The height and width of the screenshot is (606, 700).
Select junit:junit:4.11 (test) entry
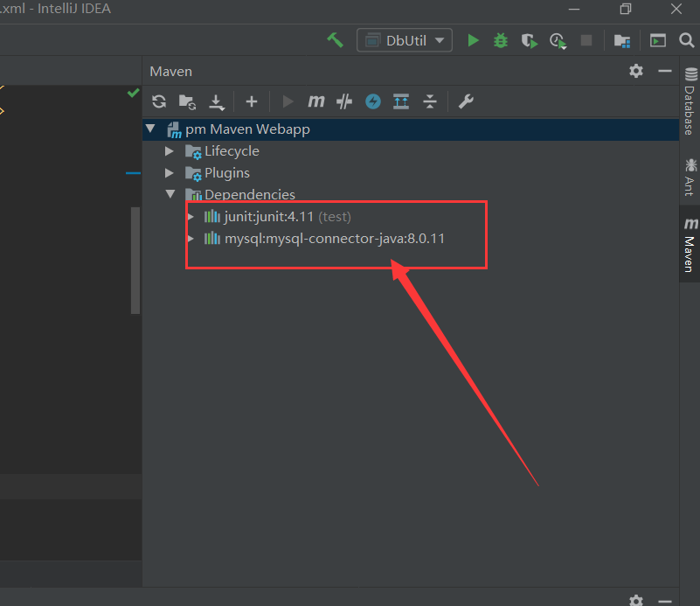tap(288, 217)
